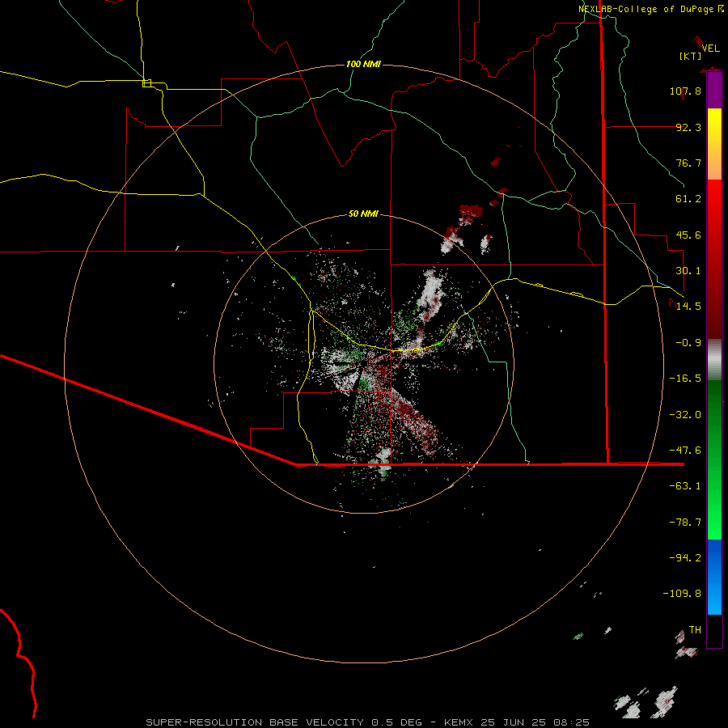Click the -32.0 velocity scale value
This screenshot has width=728, height=728.
pyautogui.click(x=685, y=415)
